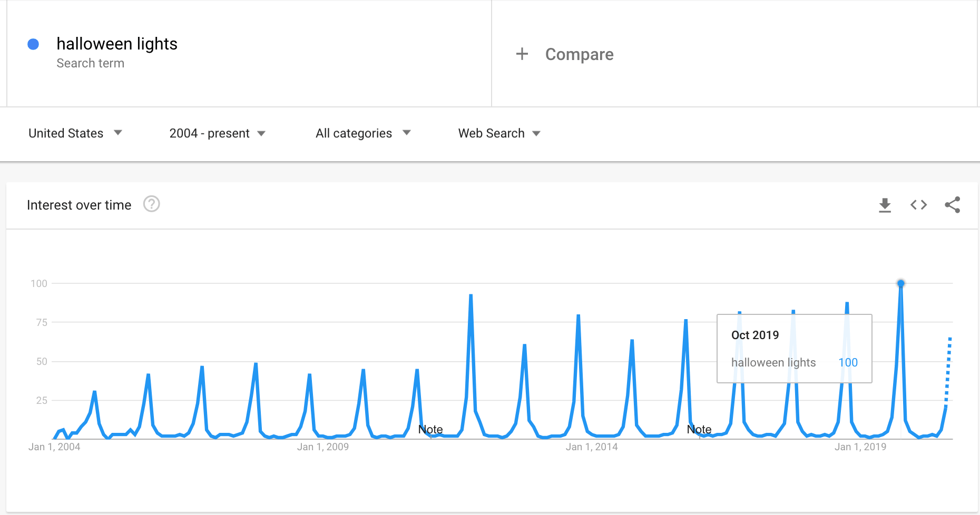This screenshot has width=980, height=515.
Task: Click the Jan 1, 2014 axis label
Action: tap(591, 447)
